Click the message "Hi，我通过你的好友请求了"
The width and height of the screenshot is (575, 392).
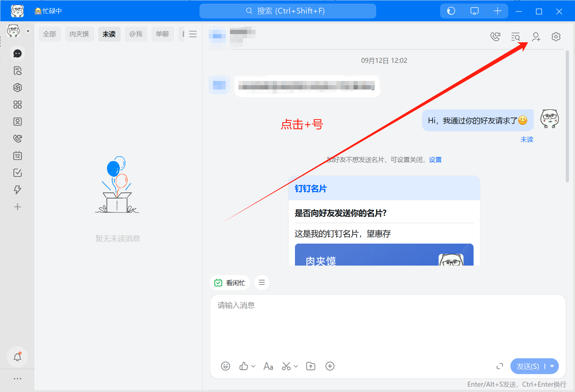pos(478,120)
